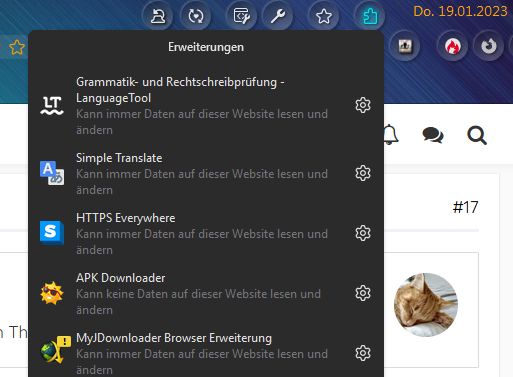Click the sleeping cat avatar thumbnail
The height and width of the screenshot is (377, 513).
pyautogui.click(x=426, y=305)
